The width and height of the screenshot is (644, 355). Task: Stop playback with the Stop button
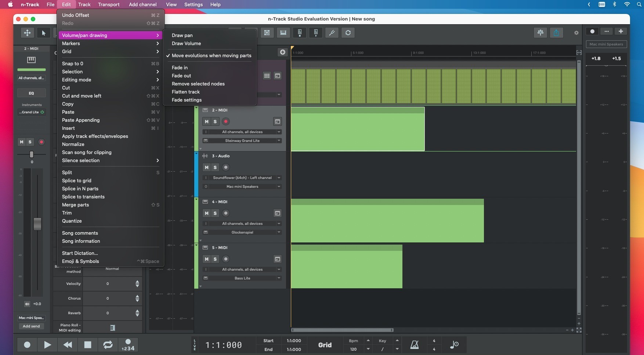pos(88,345)
